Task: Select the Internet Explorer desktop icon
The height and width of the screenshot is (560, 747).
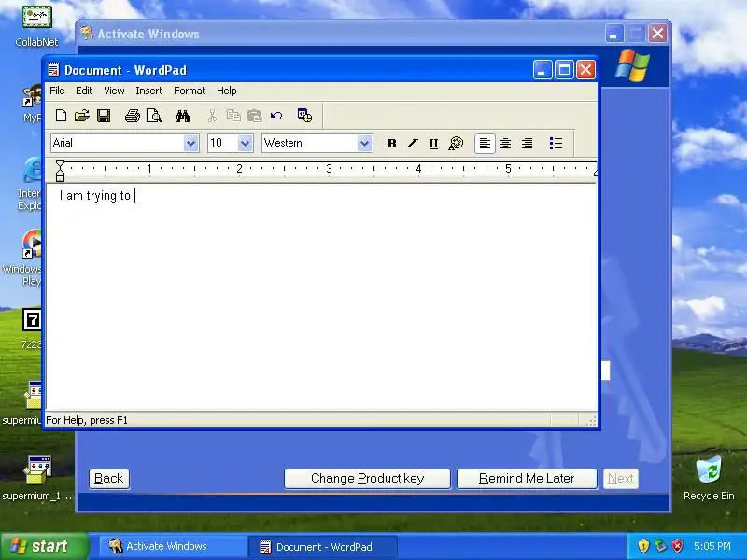Action: pos(30,183)
